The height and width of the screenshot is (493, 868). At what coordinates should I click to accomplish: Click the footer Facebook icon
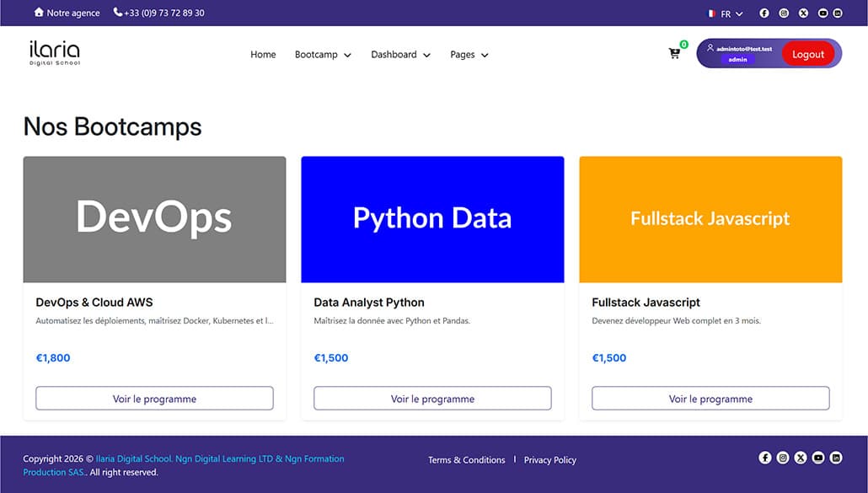tap(765, 458)
